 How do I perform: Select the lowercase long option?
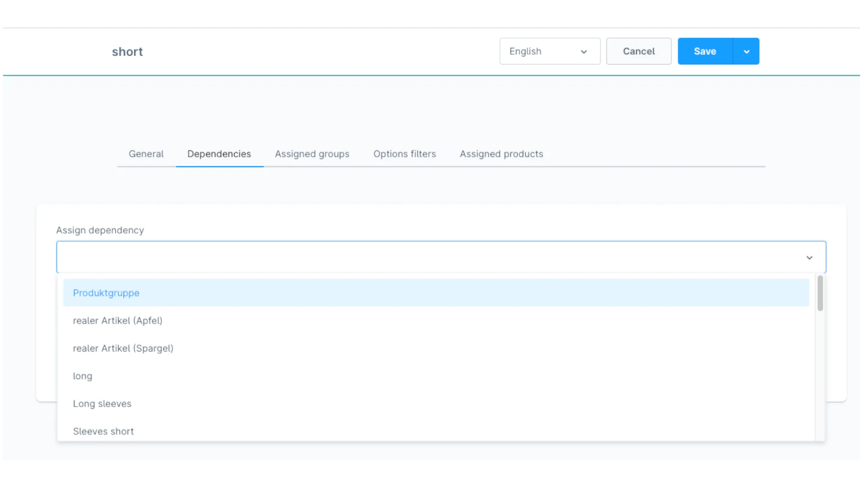pos(83,376)
